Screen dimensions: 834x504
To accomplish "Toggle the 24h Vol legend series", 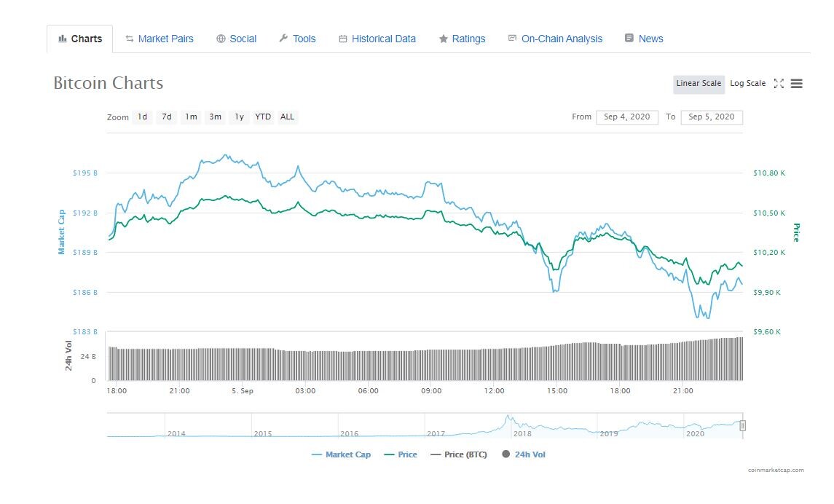I will click(524, 454).
